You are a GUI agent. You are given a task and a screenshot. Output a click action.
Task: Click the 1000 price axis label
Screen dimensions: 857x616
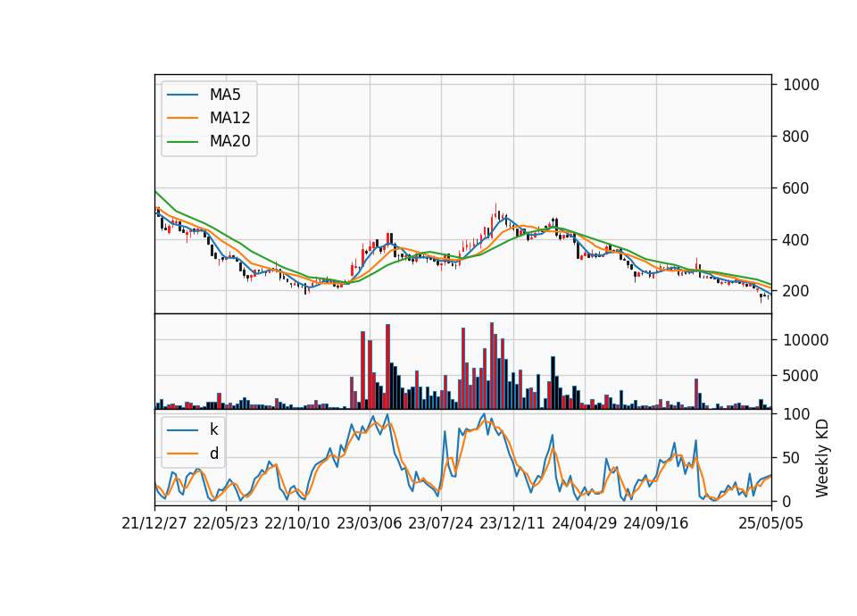click(x=802, y=85)
